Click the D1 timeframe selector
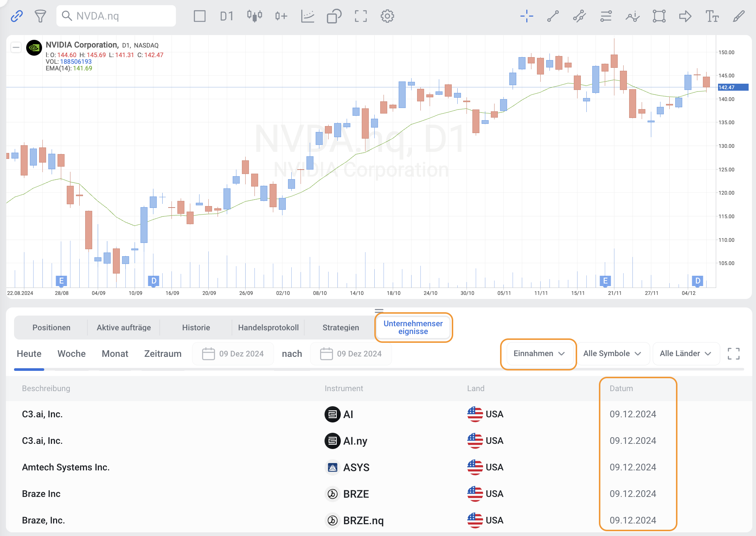Viewport: 756px width, 536px height. [x=226, y=16]
